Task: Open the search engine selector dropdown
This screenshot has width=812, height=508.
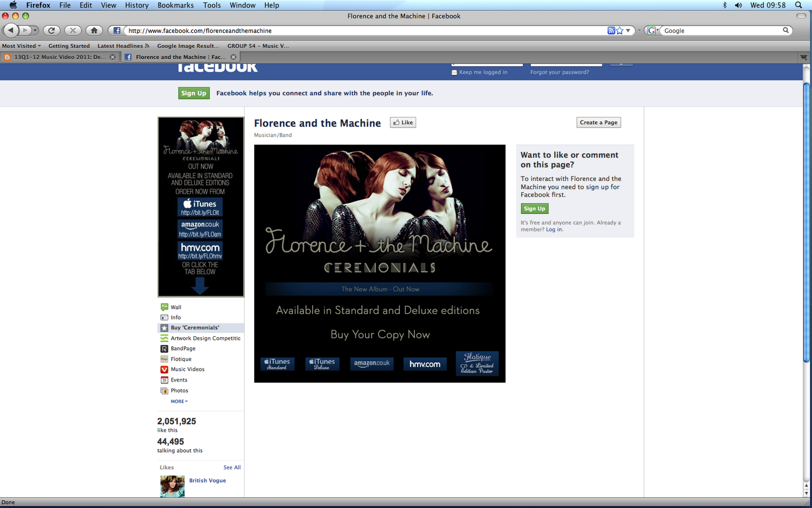Action: pyautogui.click(x=654, y=30)
